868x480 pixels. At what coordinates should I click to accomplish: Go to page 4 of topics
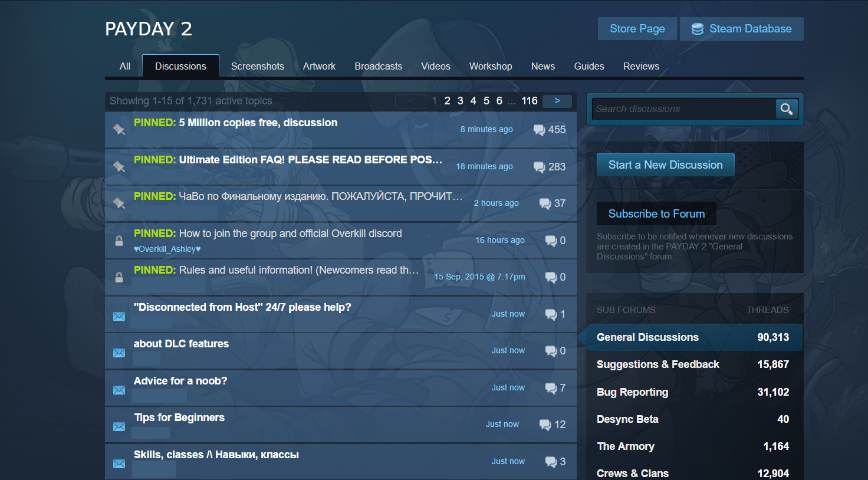pos(474,101)
